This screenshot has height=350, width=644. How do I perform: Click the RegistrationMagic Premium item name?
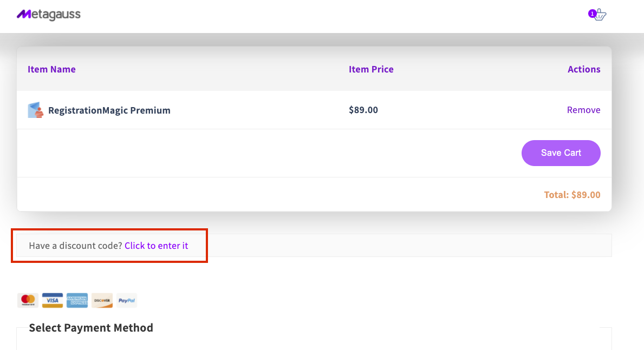click(109, 110)
